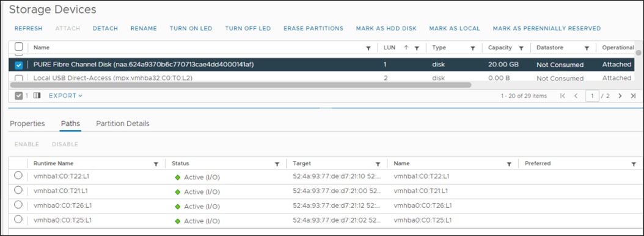Click TURN ON LED

point(191,28)
